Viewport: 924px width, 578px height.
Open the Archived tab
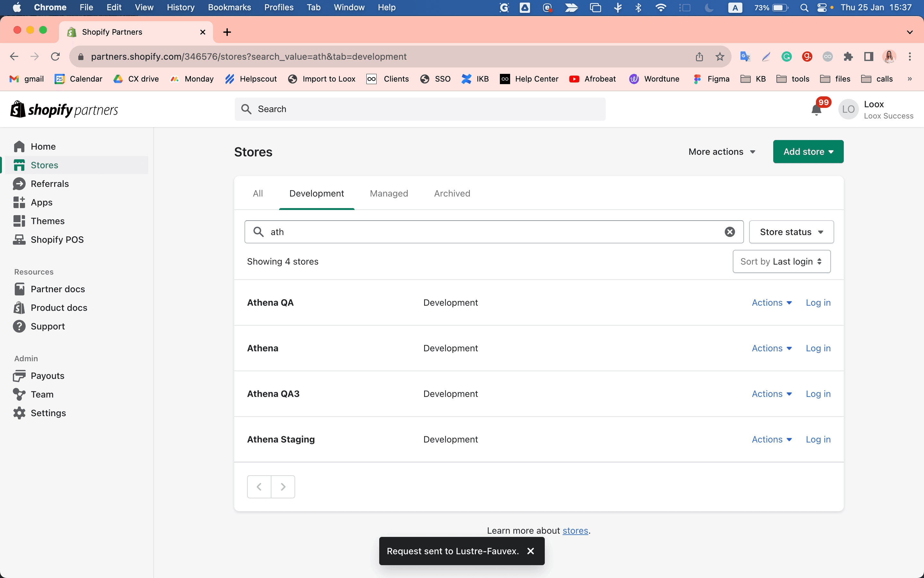[452, 193]
